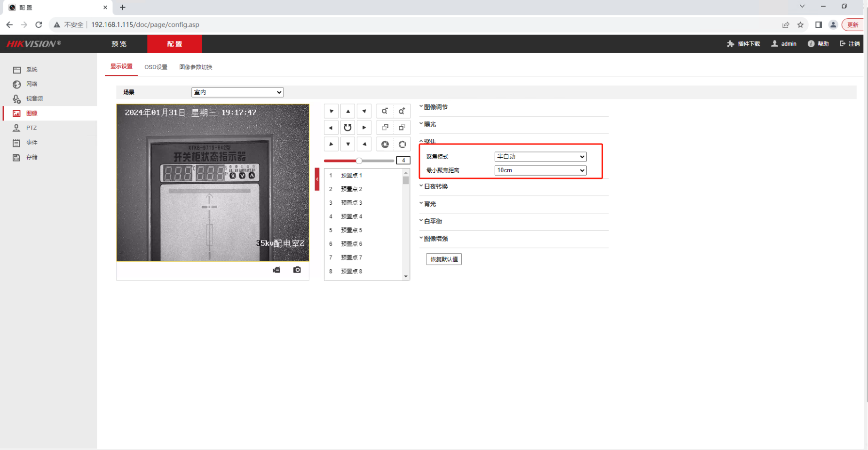868x450 pixels.
Task: Open the 聚焦模式 dropdown
Action: [540, 157]
